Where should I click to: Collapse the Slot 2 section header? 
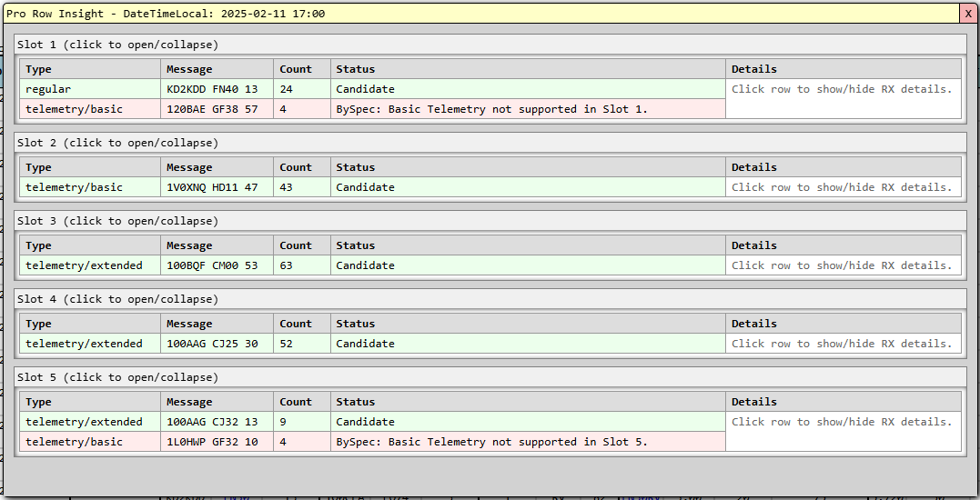(117, 143)
